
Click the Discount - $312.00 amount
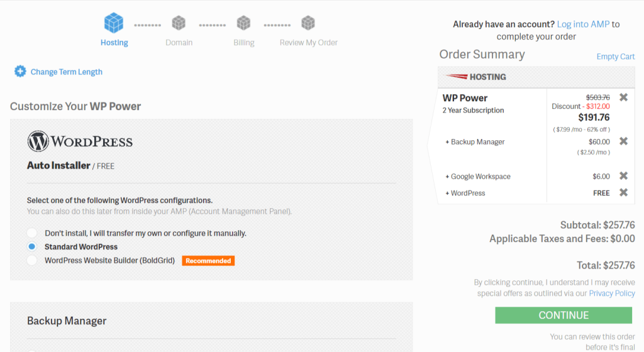tap(580, 106)
